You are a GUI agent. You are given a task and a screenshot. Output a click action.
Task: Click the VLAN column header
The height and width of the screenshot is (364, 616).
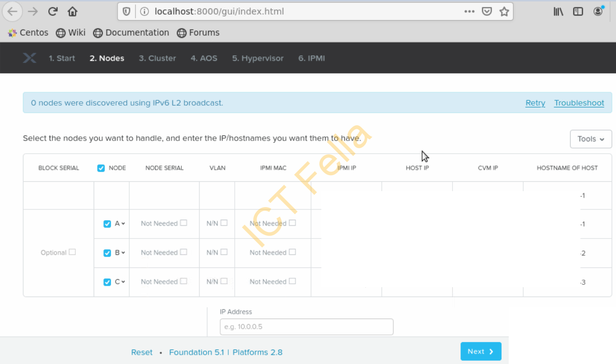[x=217, y=168]
